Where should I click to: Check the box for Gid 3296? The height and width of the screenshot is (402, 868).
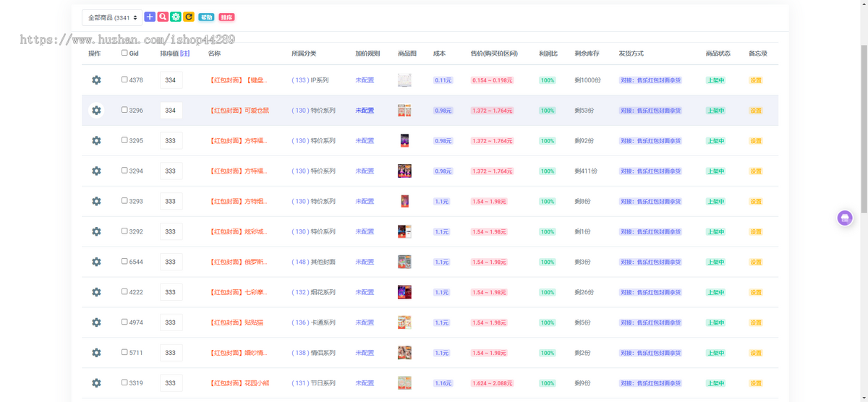pos(124,111)
